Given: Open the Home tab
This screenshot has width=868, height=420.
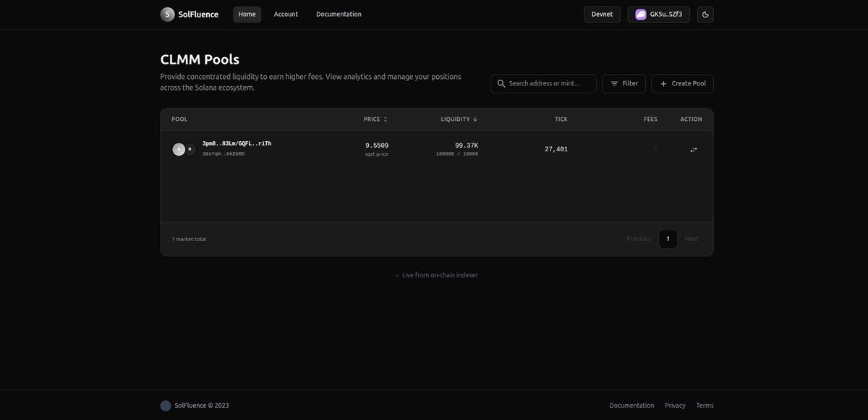Looking at the screenshot, I should [x=247, y=14].
